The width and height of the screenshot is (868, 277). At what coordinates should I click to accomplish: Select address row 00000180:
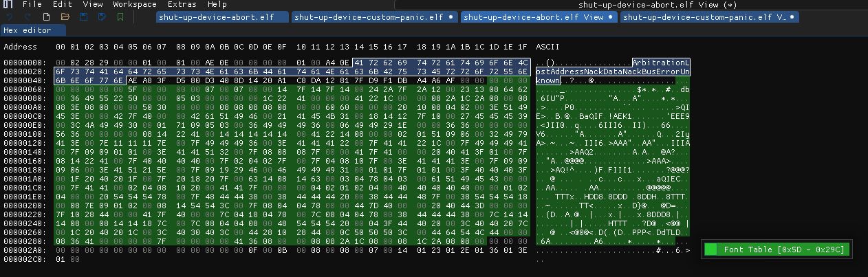[26, 170]
